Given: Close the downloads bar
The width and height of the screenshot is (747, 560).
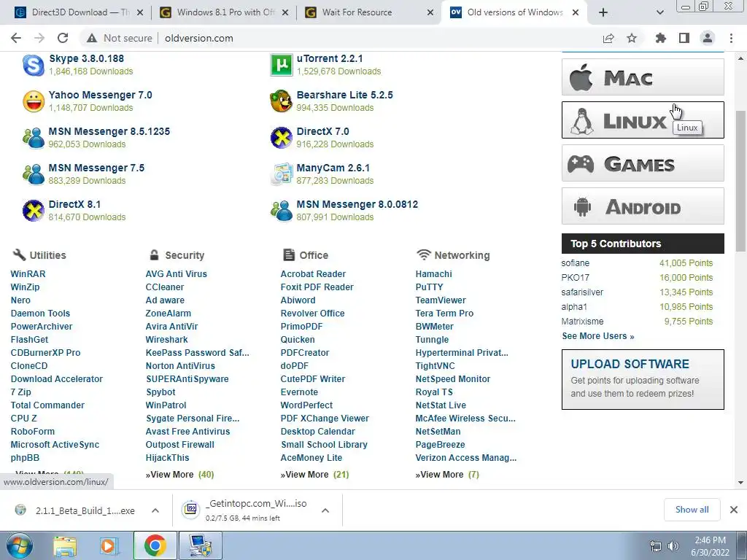Looking at the screenshot, I should pyautogui.click(x=734, y=510).
